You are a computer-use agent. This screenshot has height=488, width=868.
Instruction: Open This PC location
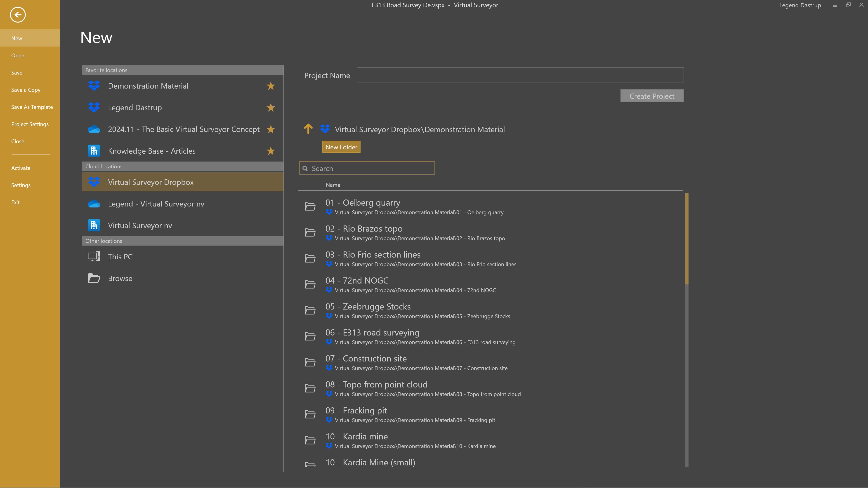120,256
